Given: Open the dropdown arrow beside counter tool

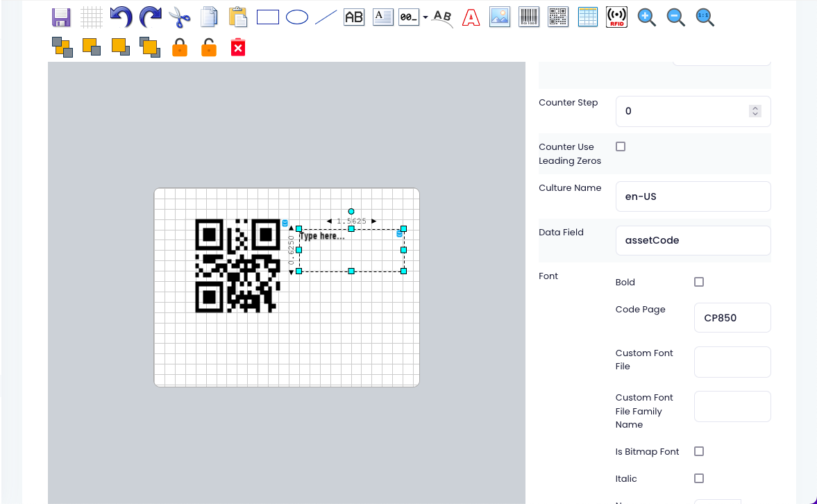Looking at the screenshot, I should pos(426,17).
